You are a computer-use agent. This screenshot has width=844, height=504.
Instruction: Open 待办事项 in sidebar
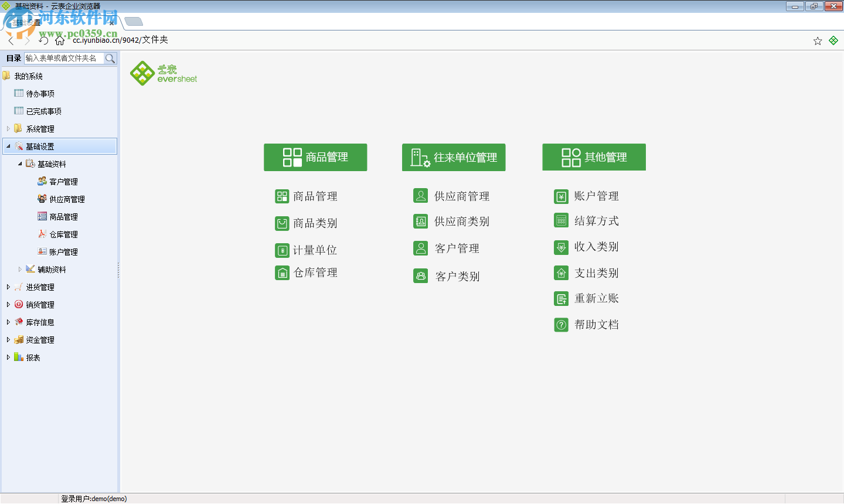coord(40,94)
